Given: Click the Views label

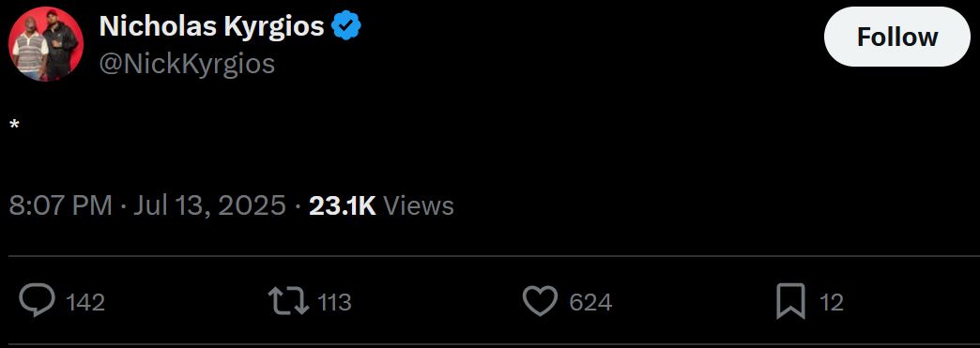Looking at the screenshot, I should pos(418,205).
